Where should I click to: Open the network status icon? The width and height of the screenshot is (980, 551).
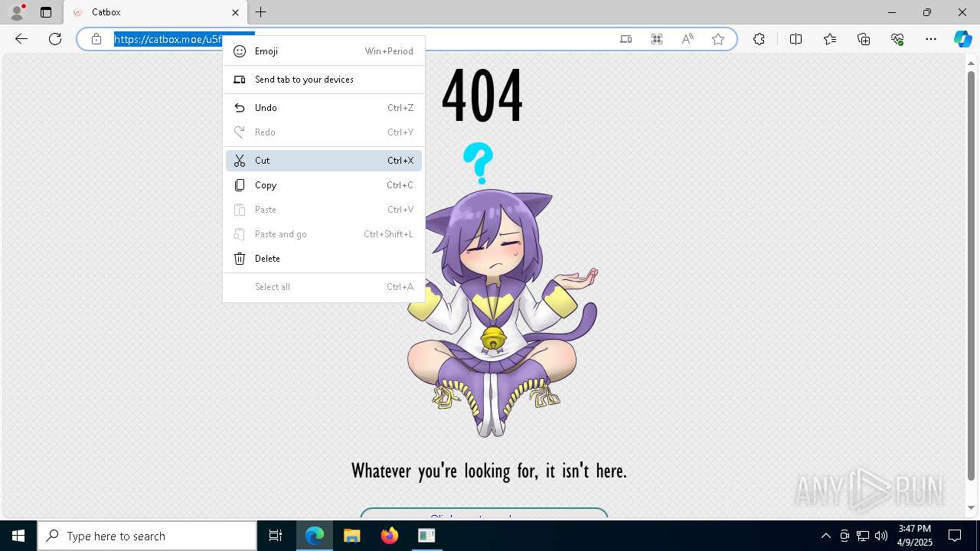pos(863,536)
